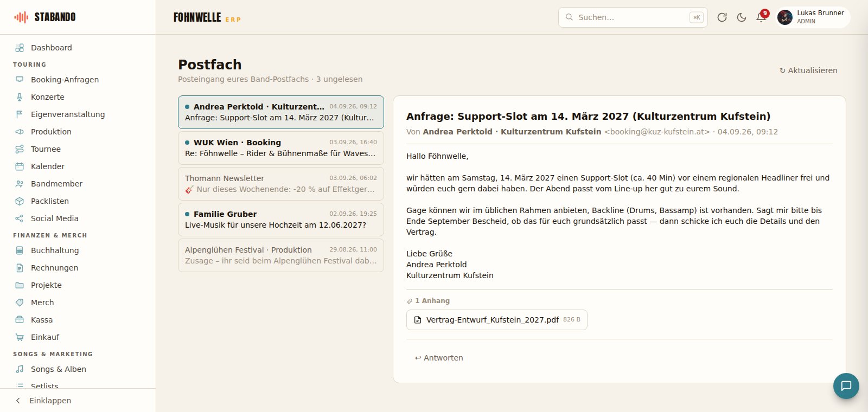Click the reload icon in top bar
Image resolution: width=868 pixels, height=412 pixels.
pyautogui.click(x=722, y=17)
